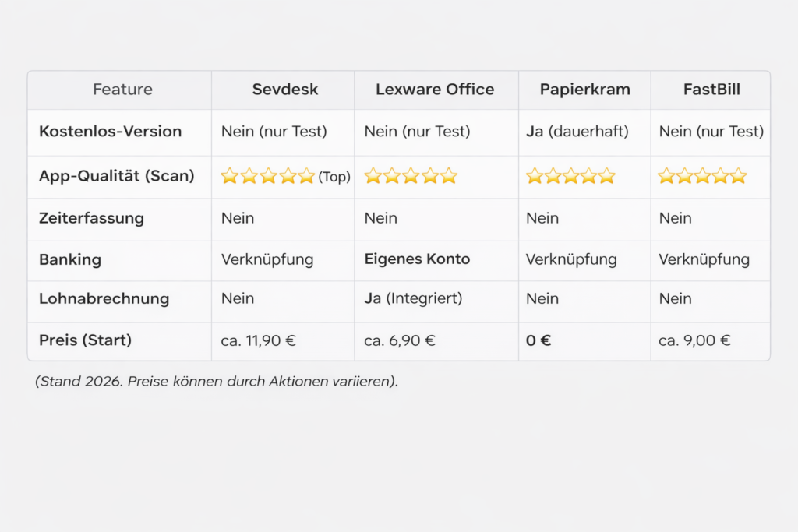Select the Lohnabrechnung row label
This screenshot has width=798, height=532.
[x=104, y=298]
